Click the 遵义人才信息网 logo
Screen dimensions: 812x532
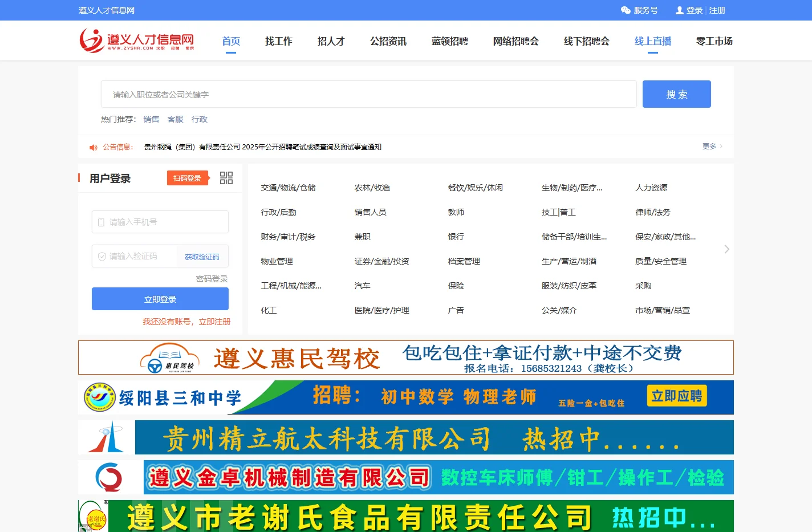[137, 40]
